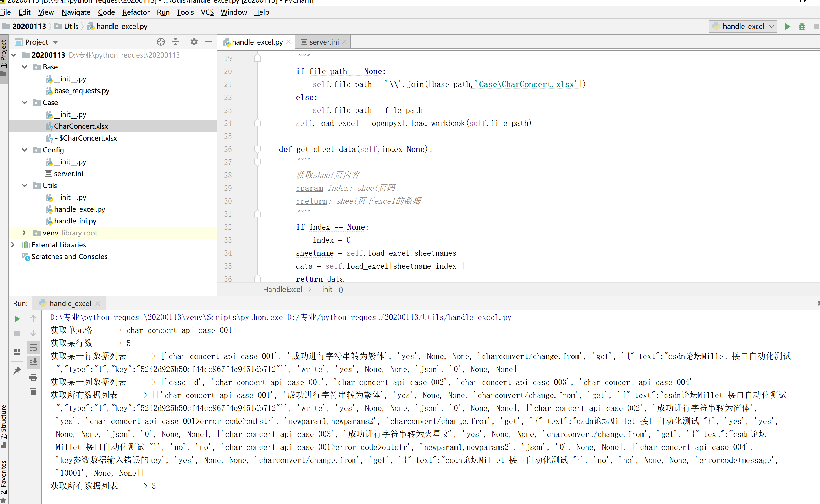The width and height of the screenshot is (820, 504).
Task: Select CharConcert.xlsx in project tree
Action: tap(81, 126)
